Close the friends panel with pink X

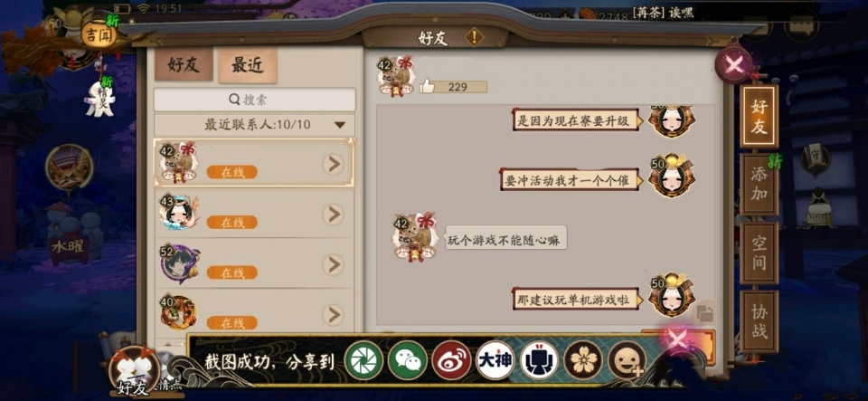pyautogui.click(x=734, y=65)
